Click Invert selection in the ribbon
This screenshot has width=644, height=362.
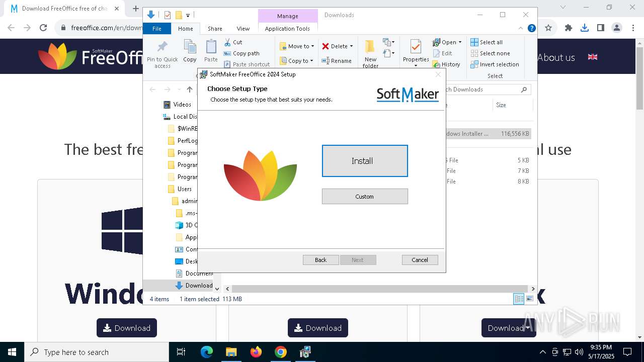coord(495,64)
